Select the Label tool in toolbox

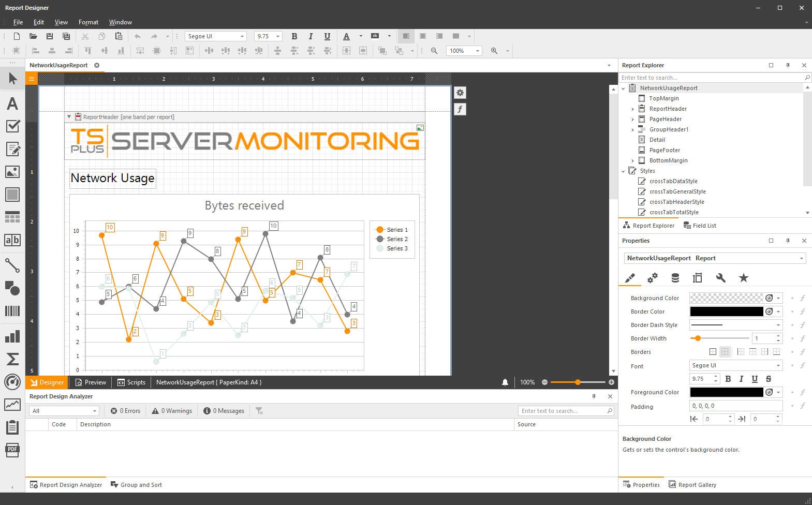12,103
